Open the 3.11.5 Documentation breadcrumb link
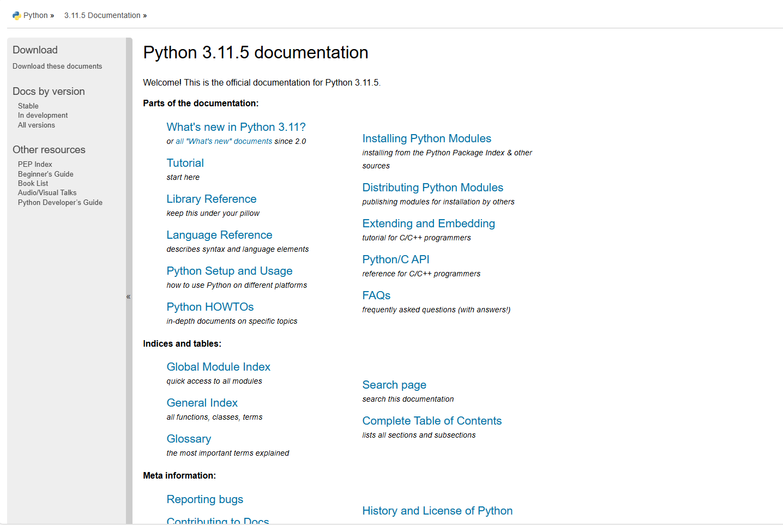Image resolution: width=783 pixels, height=532 pixels. pyautogui.click(x=102, y=15)
